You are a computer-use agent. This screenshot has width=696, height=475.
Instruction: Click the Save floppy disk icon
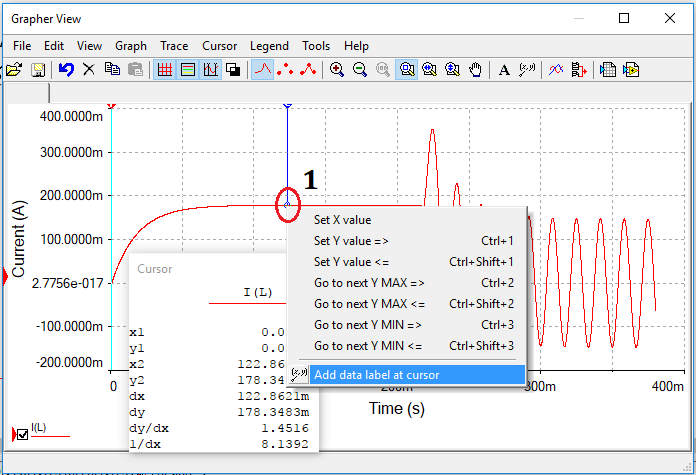38,70
